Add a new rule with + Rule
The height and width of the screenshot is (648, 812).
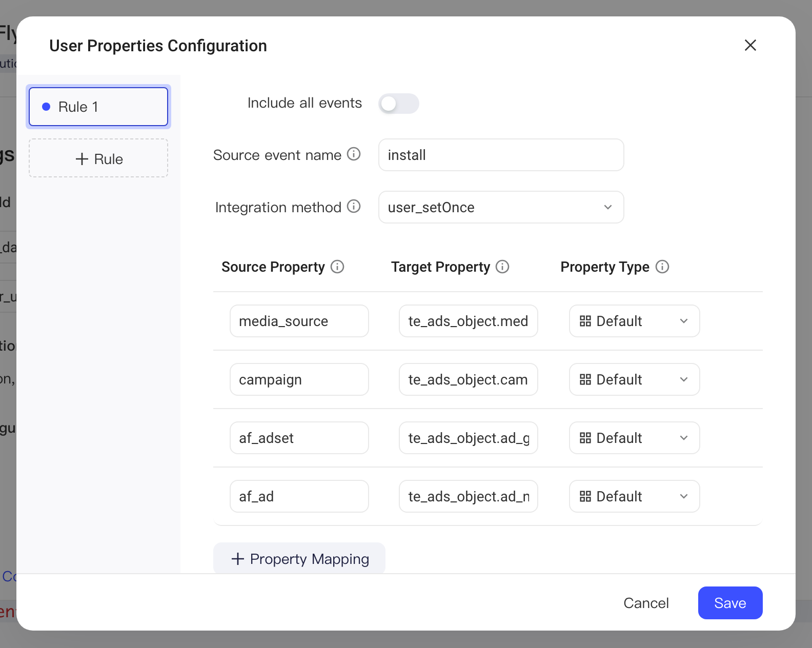tap(98, 158)
